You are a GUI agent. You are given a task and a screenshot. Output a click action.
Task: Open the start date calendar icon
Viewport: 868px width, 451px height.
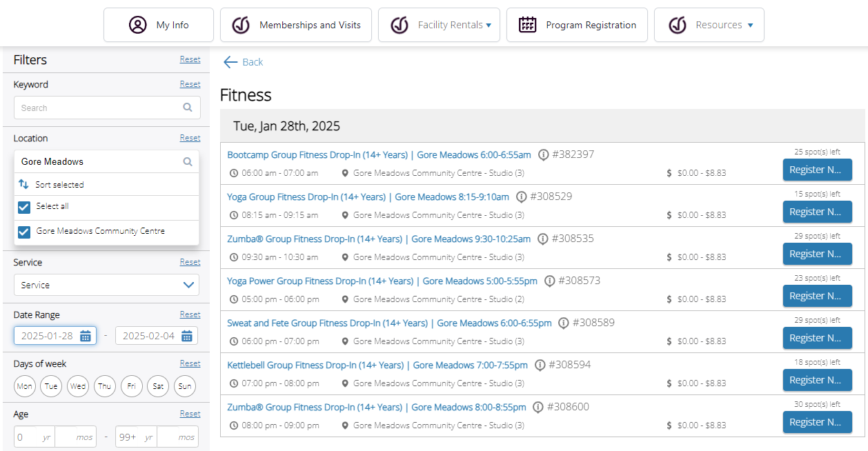point(86,336)
